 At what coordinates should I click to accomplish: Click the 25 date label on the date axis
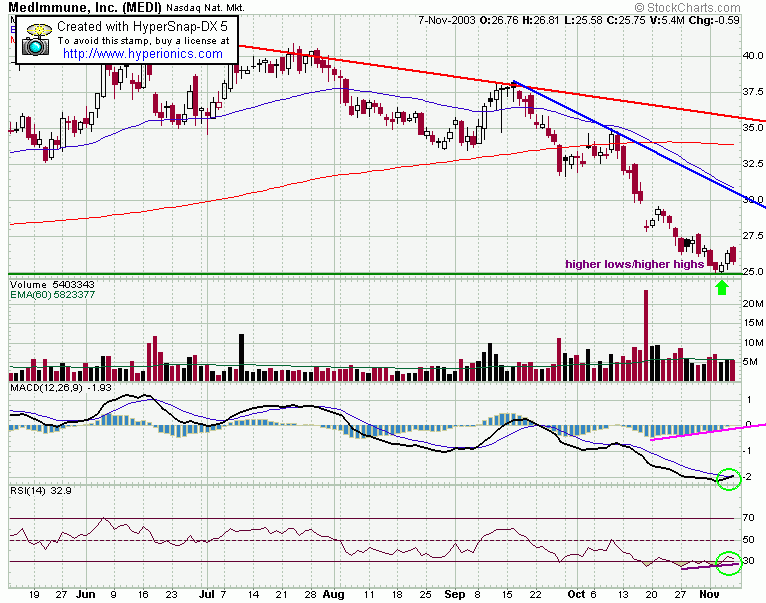click(426, 594)
